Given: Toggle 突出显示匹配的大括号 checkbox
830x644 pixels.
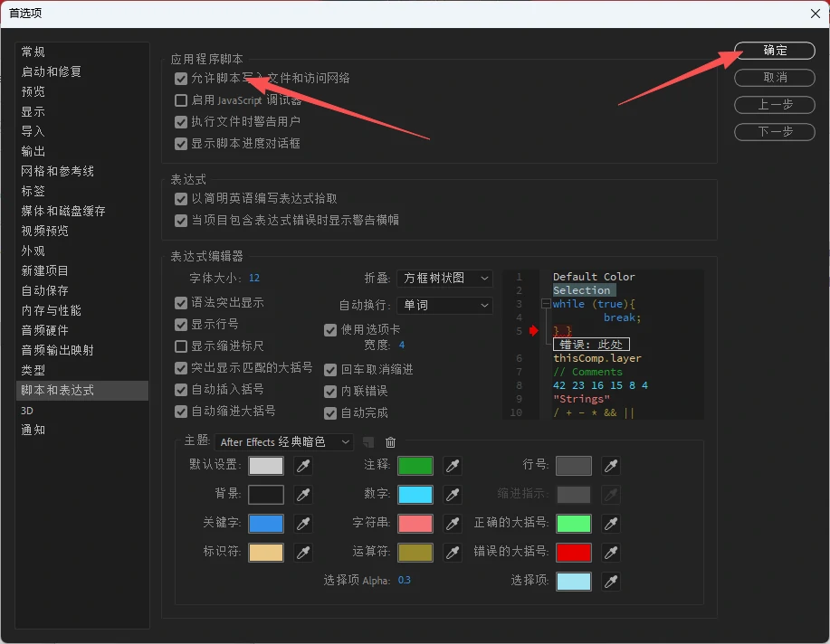Looking at the screenshot, I should tap(181, 368).
